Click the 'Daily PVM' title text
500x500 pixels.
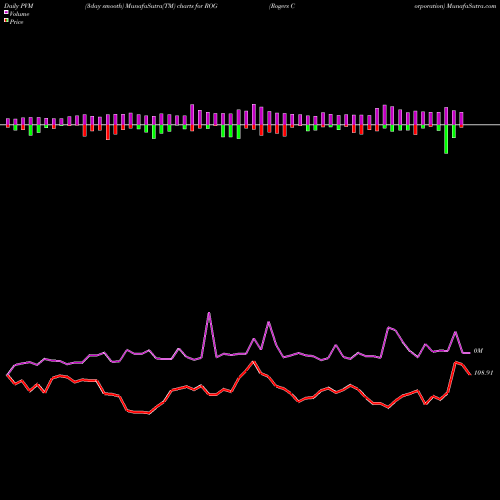pyautogui.click(x=19, y=6)
